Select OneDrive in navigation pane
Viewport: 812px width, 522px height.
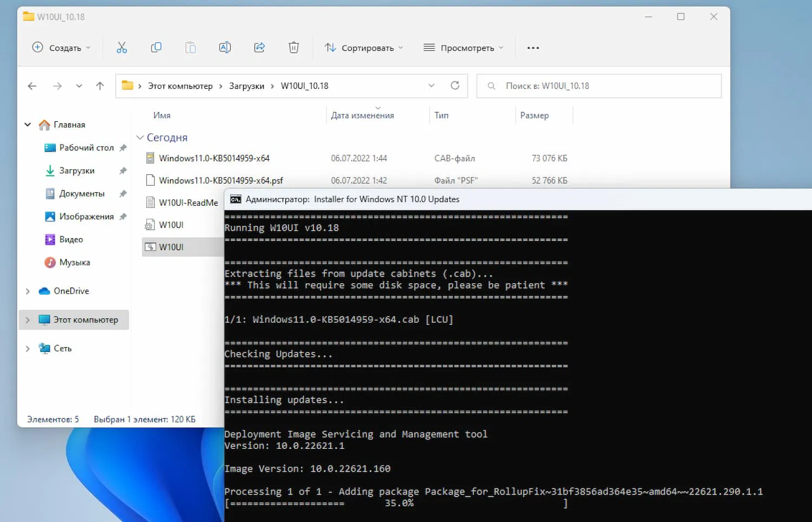tap(64, 291)
